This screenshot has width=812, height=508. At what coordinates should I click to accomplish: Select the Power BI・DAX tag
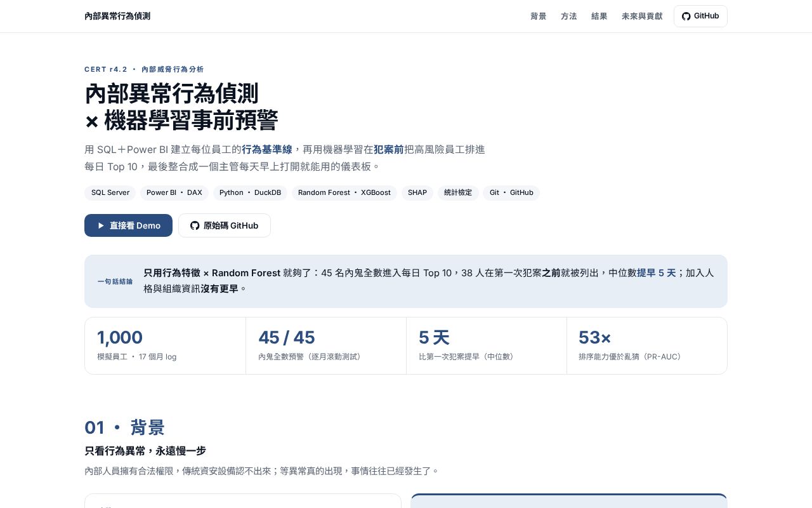[x=174, y=193]
